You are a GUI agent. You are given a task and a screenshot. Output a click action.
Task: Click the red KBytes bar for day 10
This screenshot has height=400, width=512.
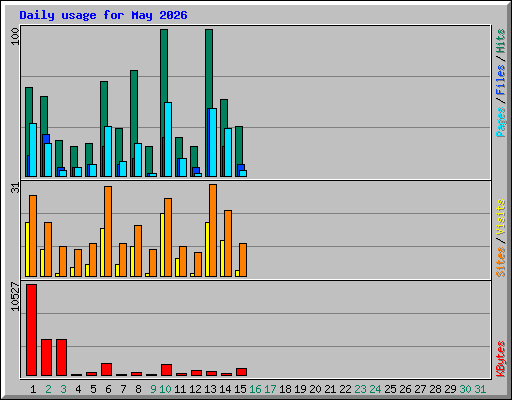tap(166, 370)
